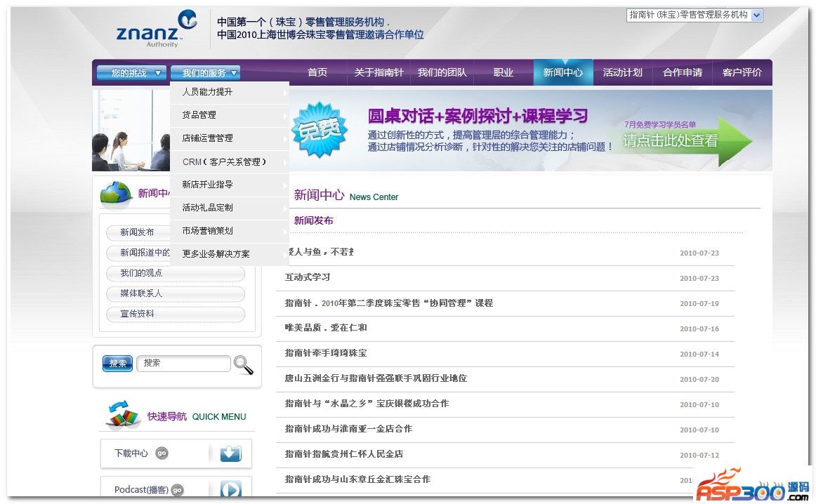Click the date 2010-07-20
The width and height of the screenshot is (816, 504).
pyautogui.click(x=699, y=380)
